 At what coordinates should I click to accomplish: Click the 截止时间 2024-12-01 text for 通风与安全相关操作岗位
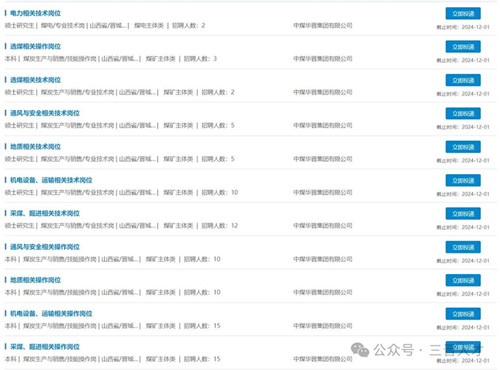pos(463,261)
